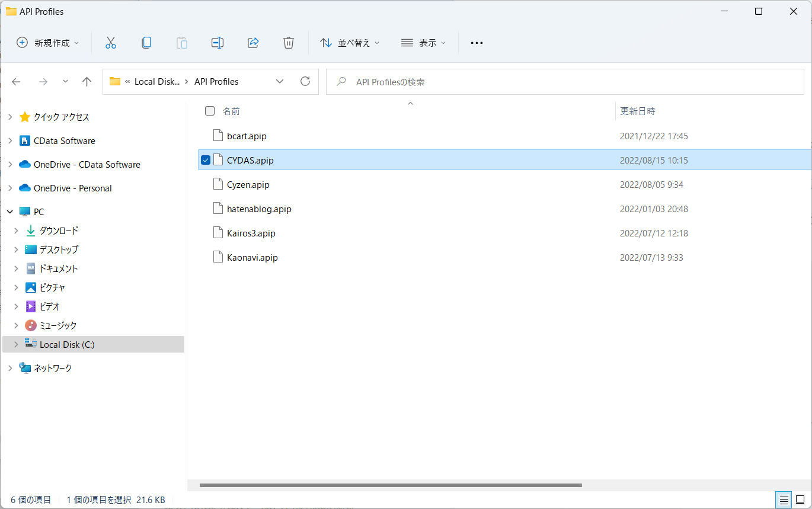812x509 pixels.
Task: Close the API Profiles window
Action: coord(794,11)
